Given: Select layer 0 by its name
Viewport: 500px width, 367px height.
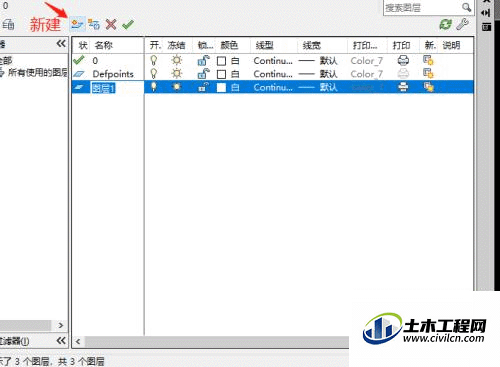Looking at the screenshot, I should pyautogui.click(x=95, y=61).
